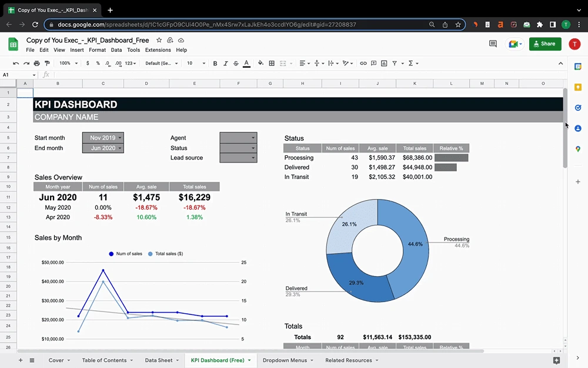This screenshot has height=368, width=588.
Task: Open Google Keep in side panel
Action: 578,87
